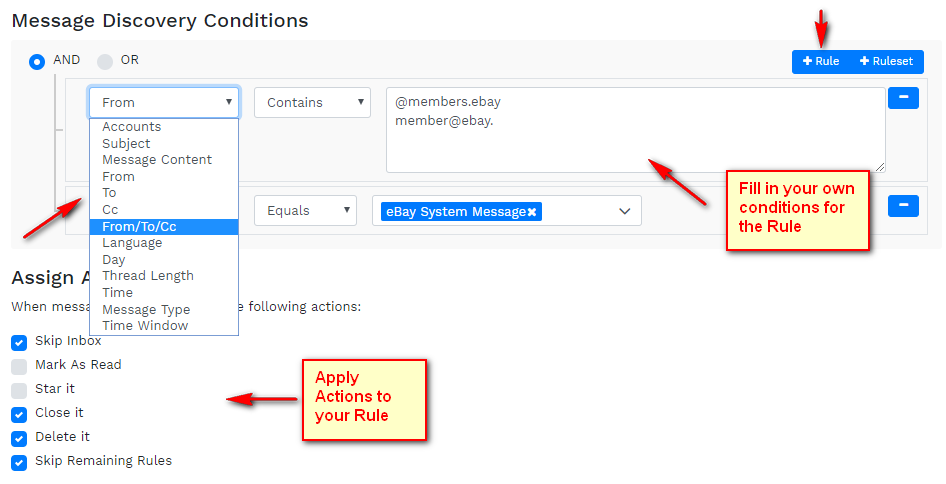Select Time Window option in the list

[x=145, y=326]
